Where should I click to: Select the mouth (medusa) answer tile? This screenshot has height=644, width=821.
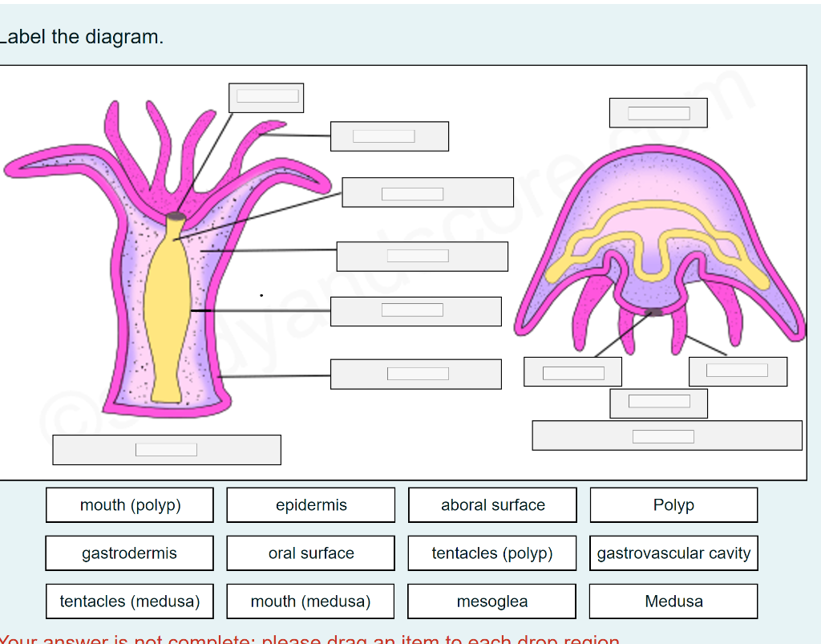point(310,601)
